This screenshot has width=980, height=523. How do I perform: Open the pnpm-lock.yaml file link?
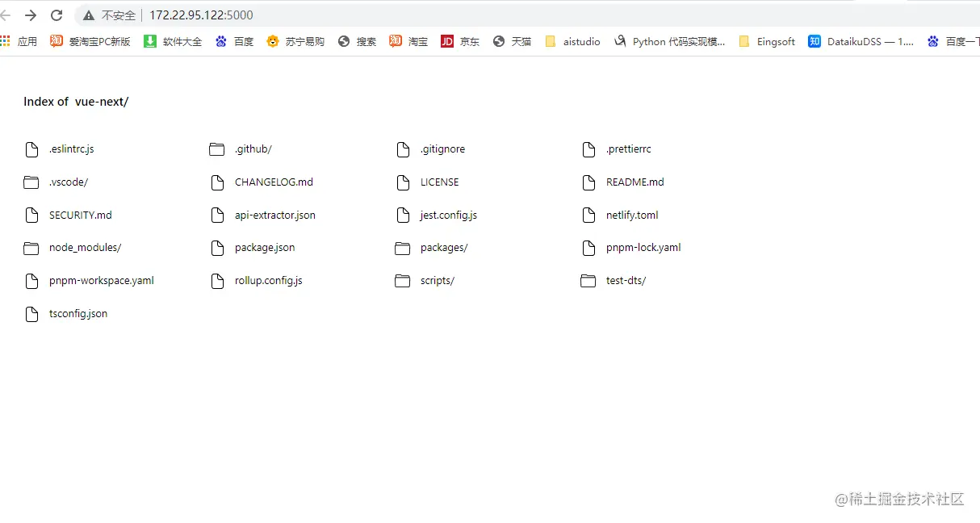643,248
